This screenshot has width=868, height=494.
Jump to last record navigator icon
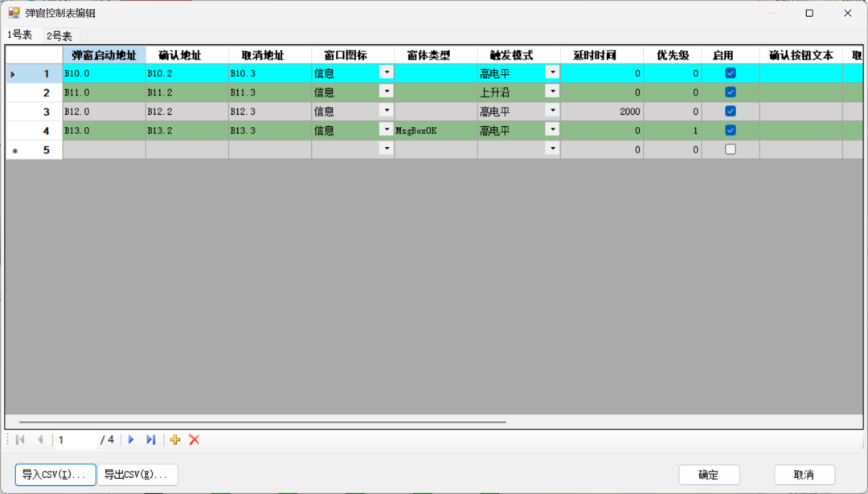(150, 440)
